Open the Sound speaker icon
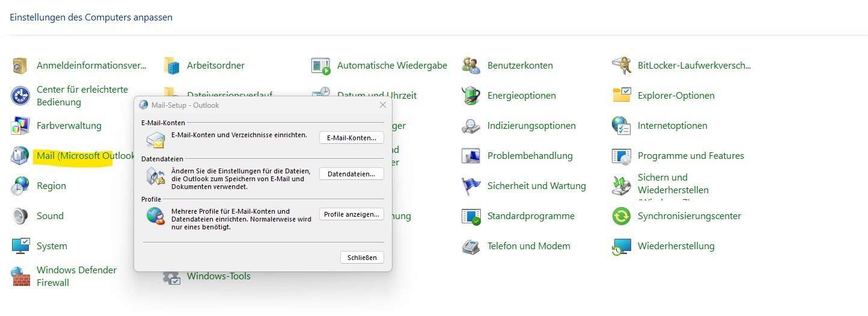Image resolution: width=868 pixels, height=316 pixels. click(x=20, y=216)
